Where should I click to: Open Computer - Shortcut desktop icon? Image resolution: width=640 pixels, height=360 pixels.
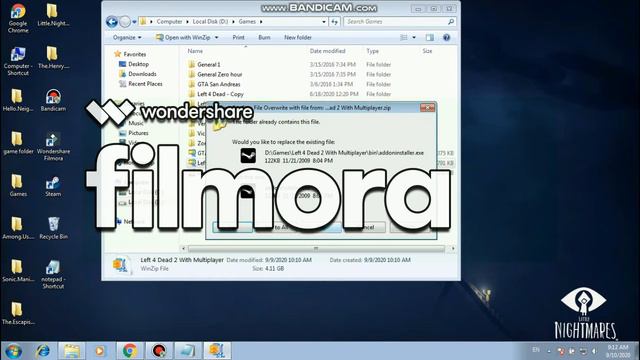(18, 61)
